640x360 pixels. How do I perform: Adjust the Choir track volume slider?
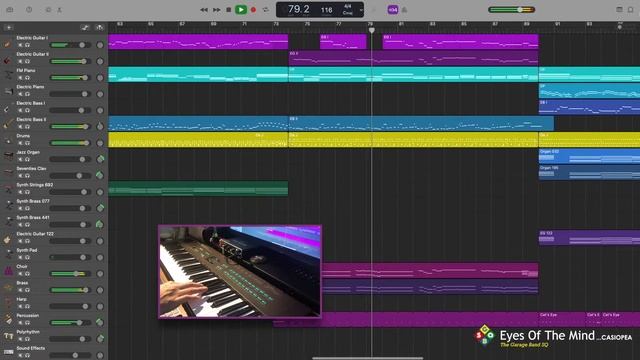(70, 273)
